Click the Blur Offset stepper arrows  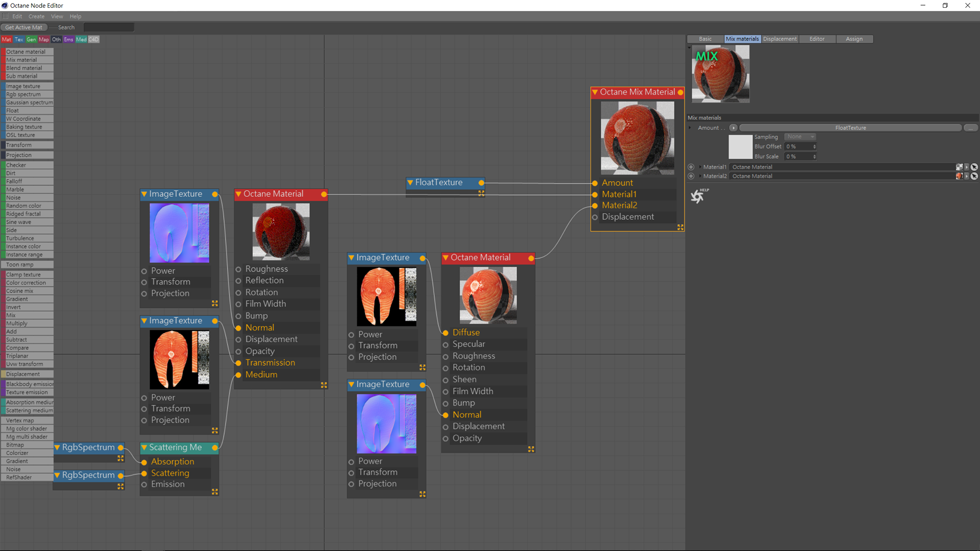815,146
